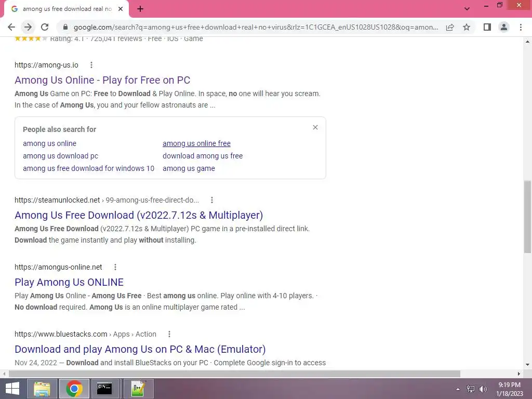Share this page from address bar
The height and width of the screenshot is (399, 532).
point(450,27)
